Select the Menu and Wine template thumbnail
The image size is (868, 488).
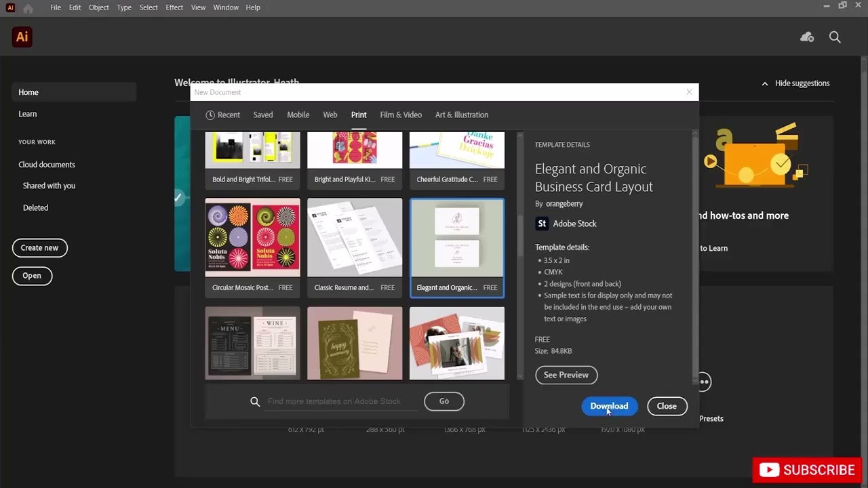click(252, 343)
